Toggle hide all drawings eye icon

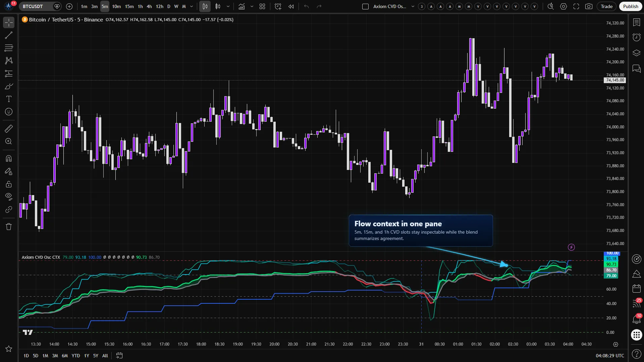click(9, 196)
